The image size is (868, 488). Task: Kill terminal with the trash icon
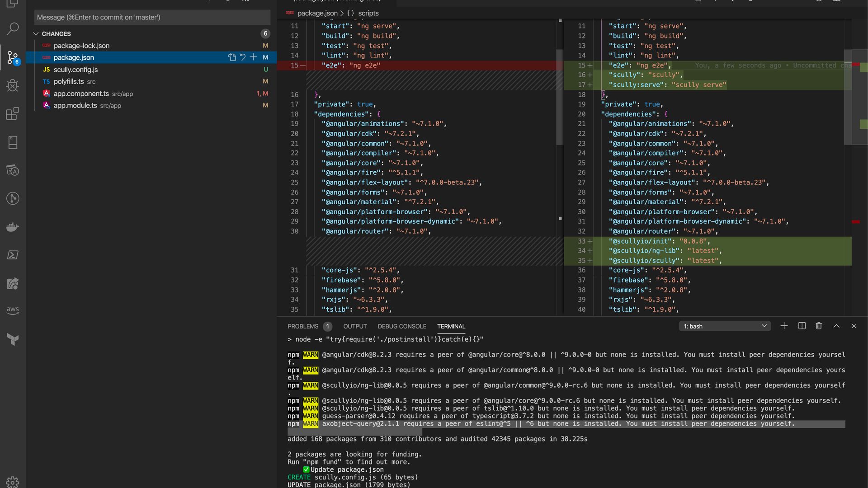[x=819, y=326]
